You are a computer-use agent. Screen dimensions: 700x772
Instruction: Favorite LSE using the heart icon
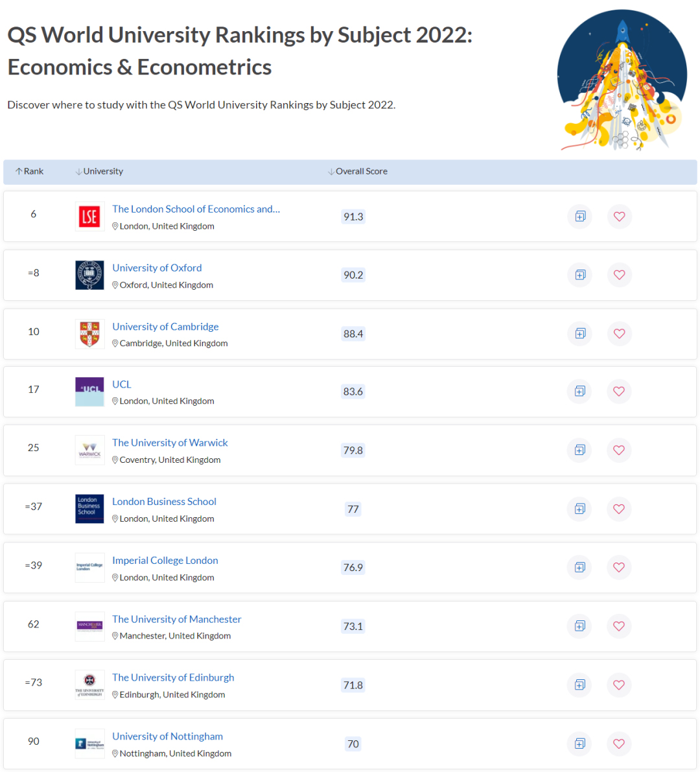(619, 216)
